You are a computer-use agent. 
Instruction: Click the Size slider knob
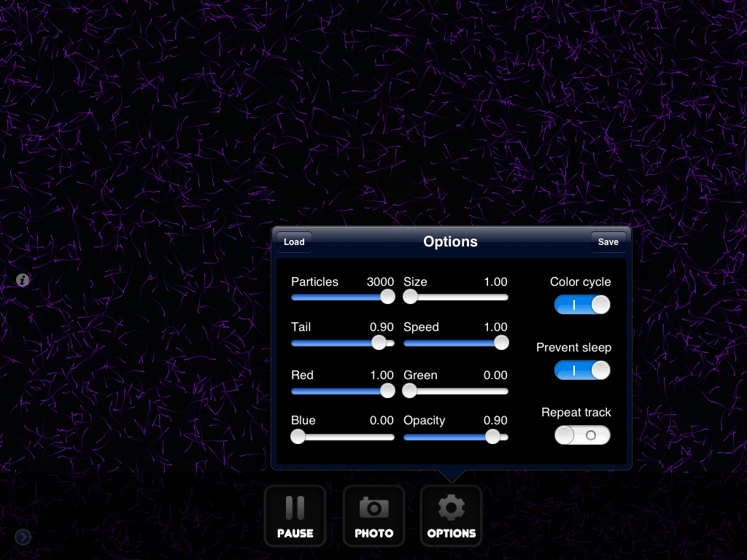click(x=411, y=296)
